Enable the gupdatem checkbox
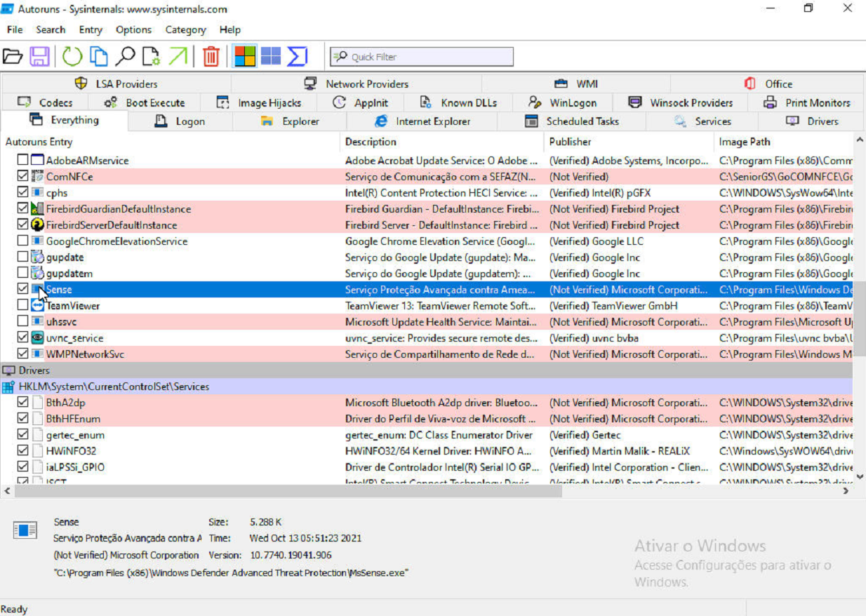Image resolution: width=866 pixels, height=616 pixels. tap(22, 274)
